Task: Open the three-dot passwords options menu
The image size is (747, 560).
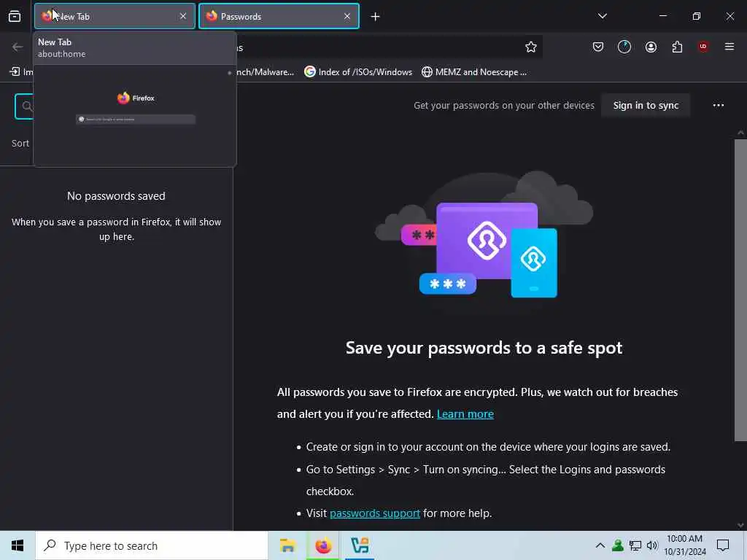Action: [x=719, y=105]
